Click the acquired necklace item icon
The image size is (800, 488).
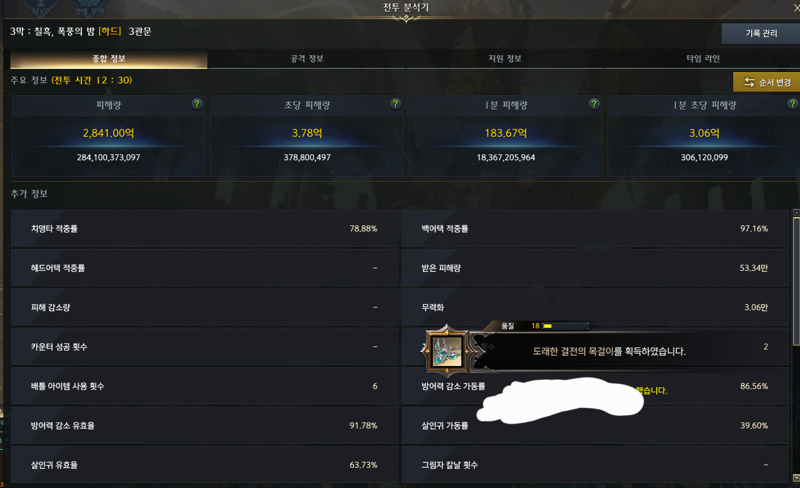447,351
